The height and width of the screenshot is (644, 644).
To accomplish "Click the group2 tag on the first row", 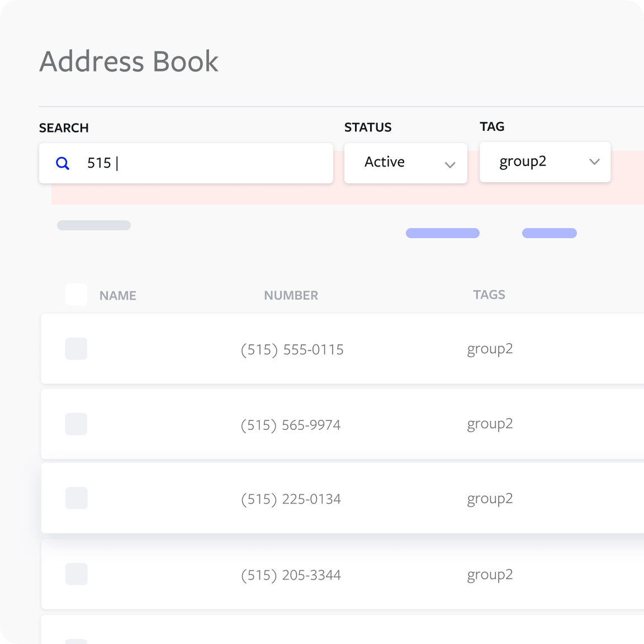I will tap(490, 349).
